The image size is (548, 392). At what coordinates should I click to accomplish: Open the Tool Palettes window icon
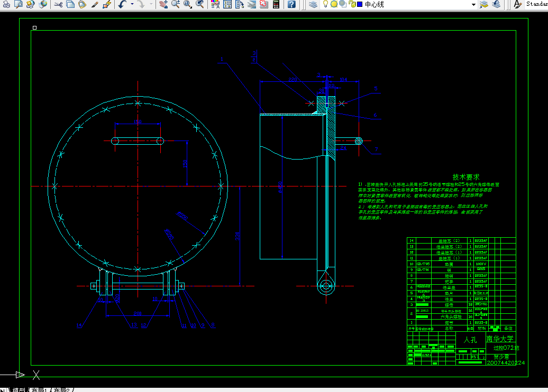[240, 4]
